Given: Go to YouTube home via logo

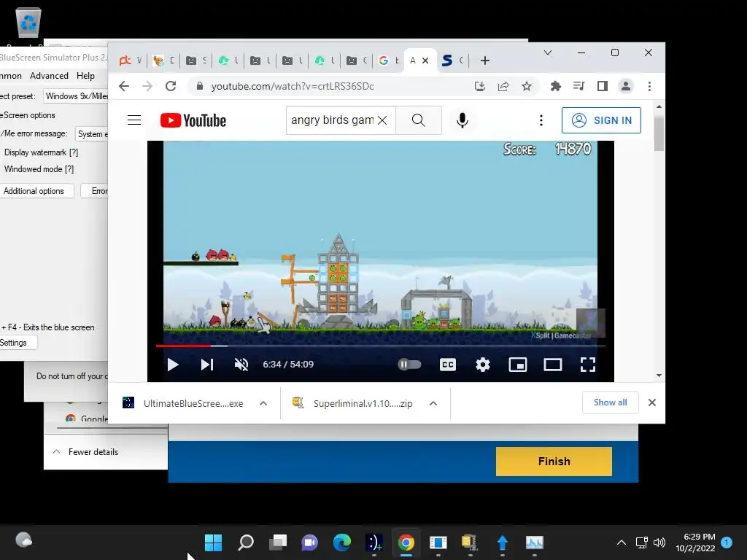Looking at the screenshot, I should pos(193,120).
